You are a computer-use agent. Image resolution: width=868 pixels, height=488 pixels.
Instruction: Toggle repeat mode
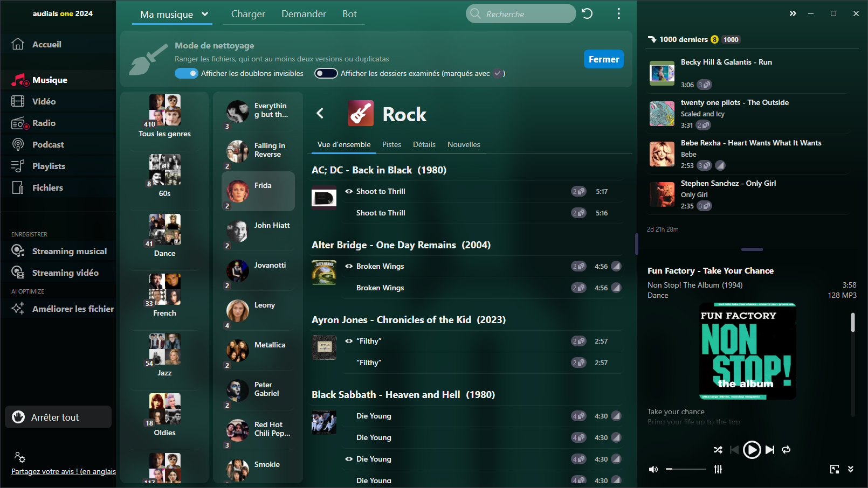pos(786,449)
